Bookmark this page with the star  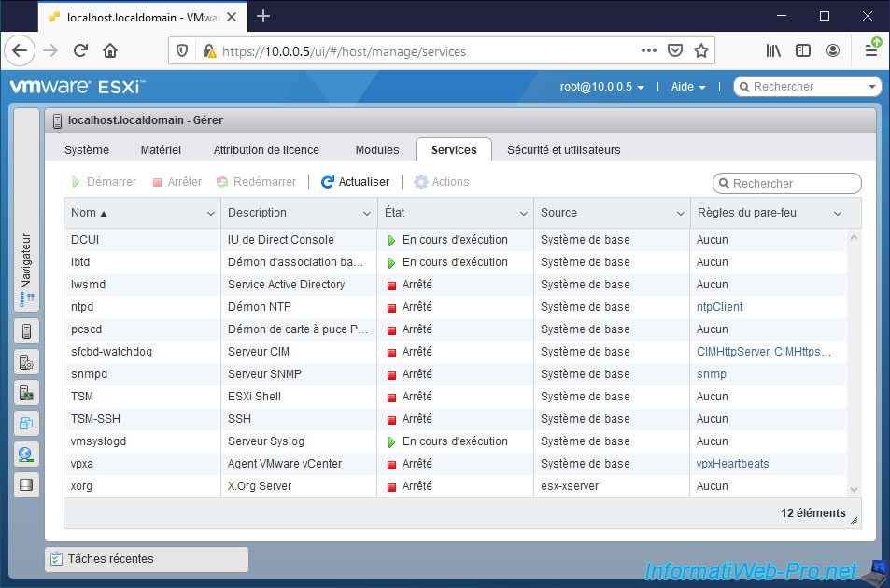coord(701,50)
